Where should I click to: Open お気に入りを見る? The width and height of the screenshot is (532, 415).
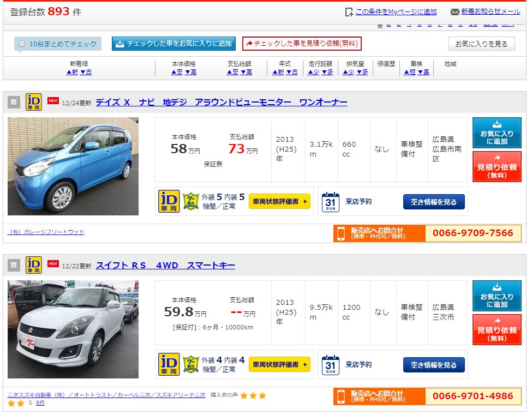tap(481, 44)
